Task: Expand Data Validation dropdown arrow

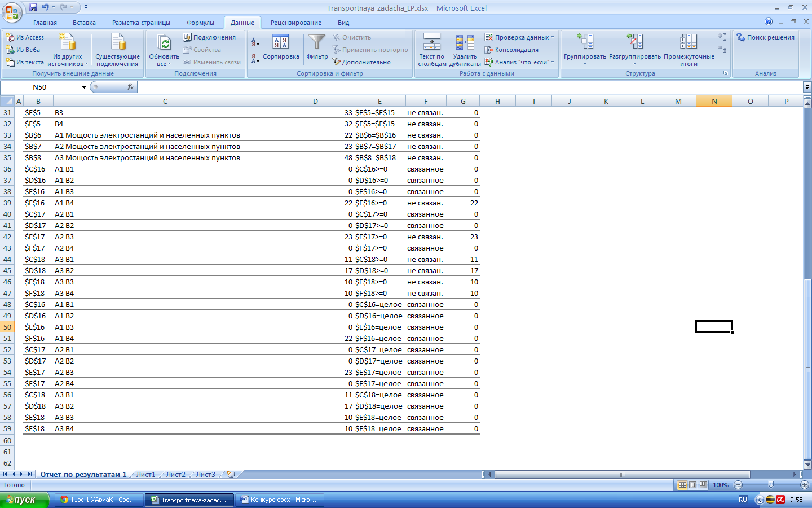Action: (553, 37)
